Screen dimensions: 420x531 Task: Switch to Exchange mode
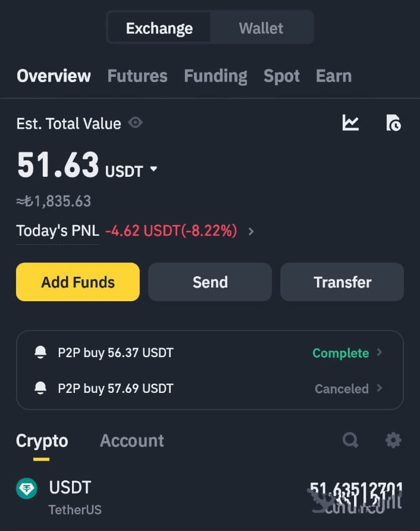coord(159,28)
